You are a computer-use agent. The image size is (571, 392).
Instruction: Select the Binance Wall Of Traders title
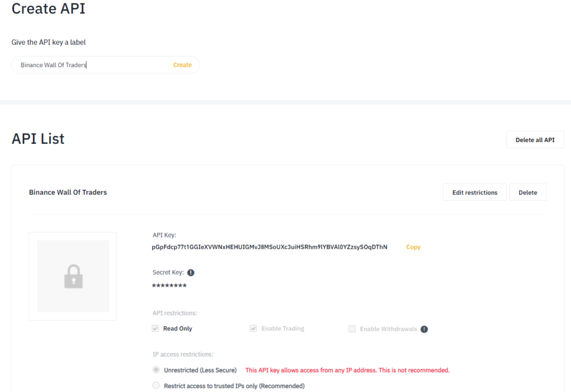tap(67, 192)
